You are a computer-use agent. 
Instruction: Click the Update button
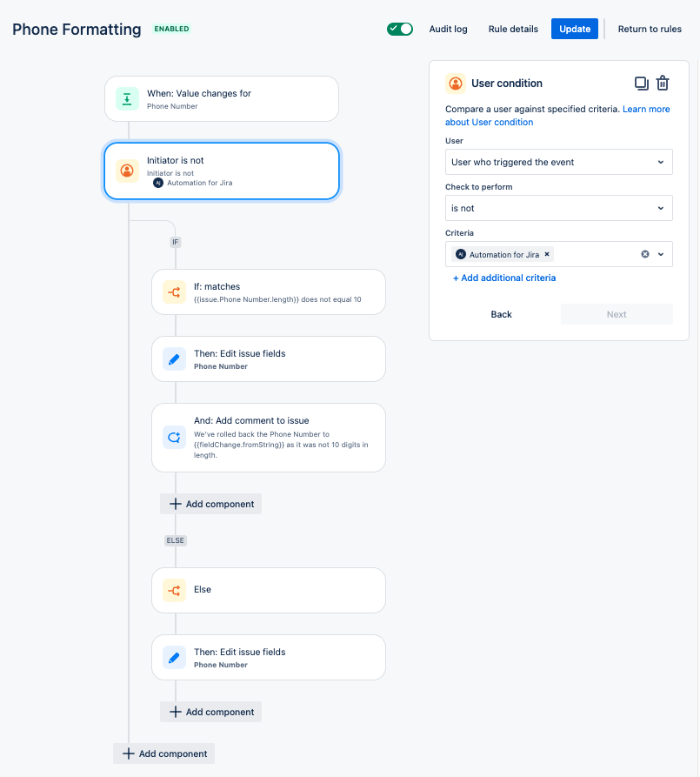click(x=575, y=29)
